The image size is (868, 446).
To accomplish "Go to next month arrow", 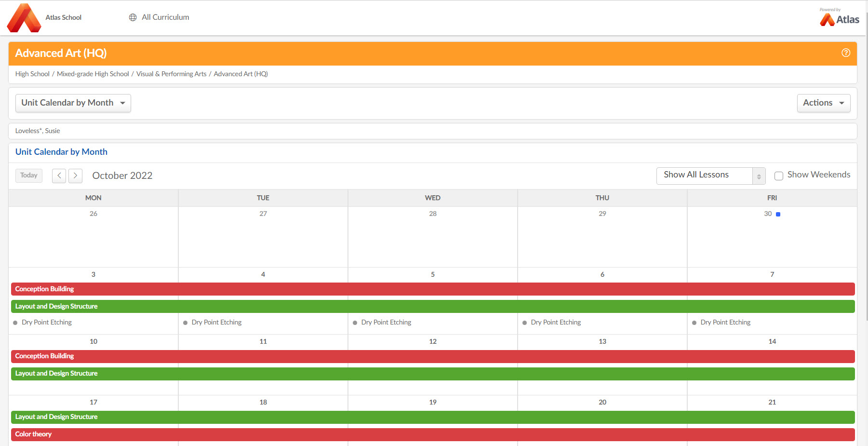I will point(75,176).
